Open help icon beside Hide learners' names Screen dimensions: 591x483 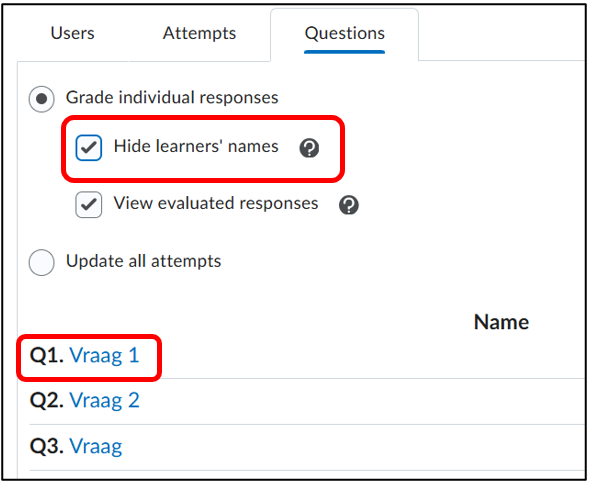[309, 148]
